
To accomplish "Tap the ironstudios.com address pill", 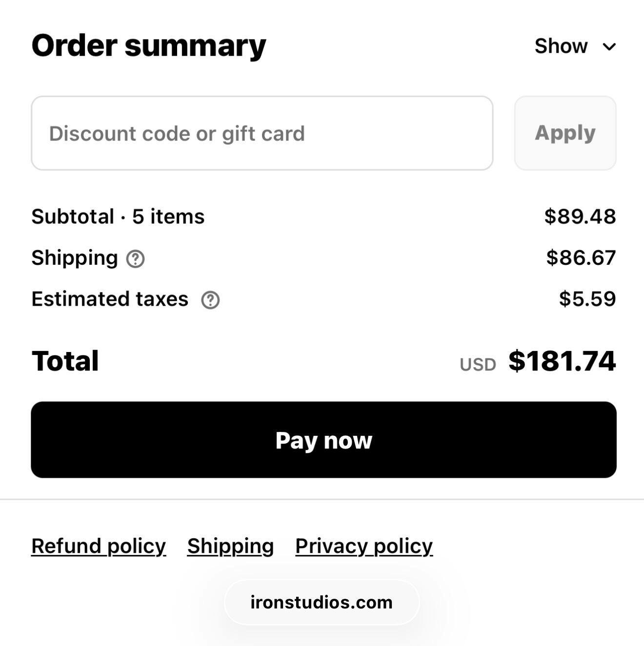I will [322, 603].
